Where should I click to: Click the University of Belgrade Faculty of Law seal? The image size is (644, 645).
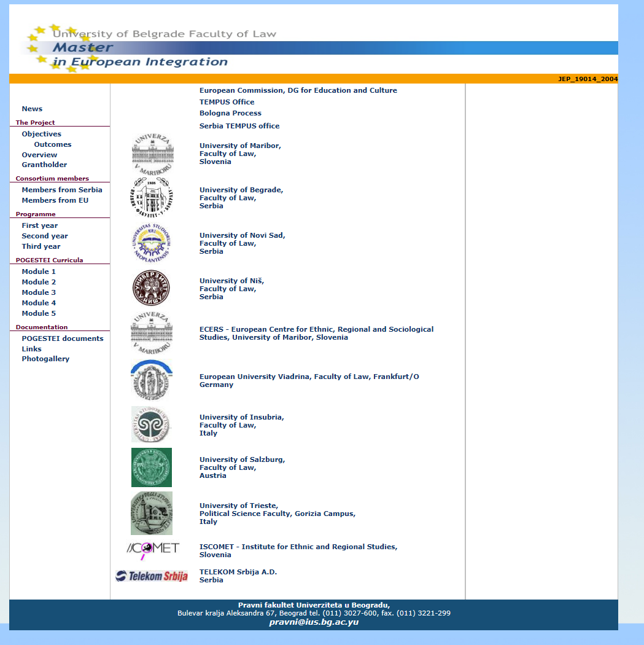152,198
